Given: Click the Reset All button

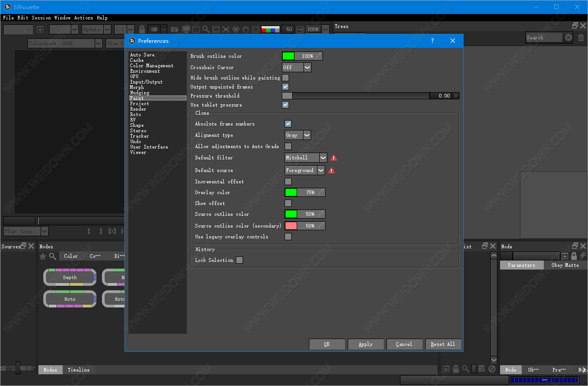Looking at the screenshot, I should (443, 344).
